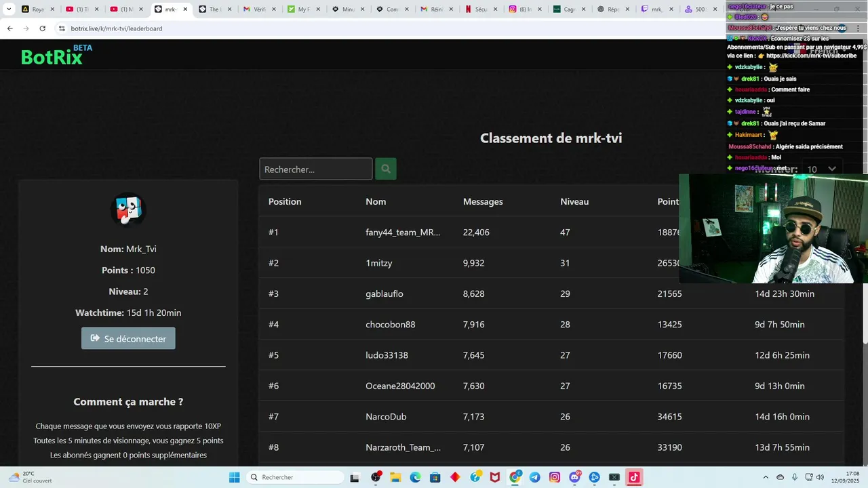Open the Montrer rows-per-page dropdown showing 10

point(822,169)
